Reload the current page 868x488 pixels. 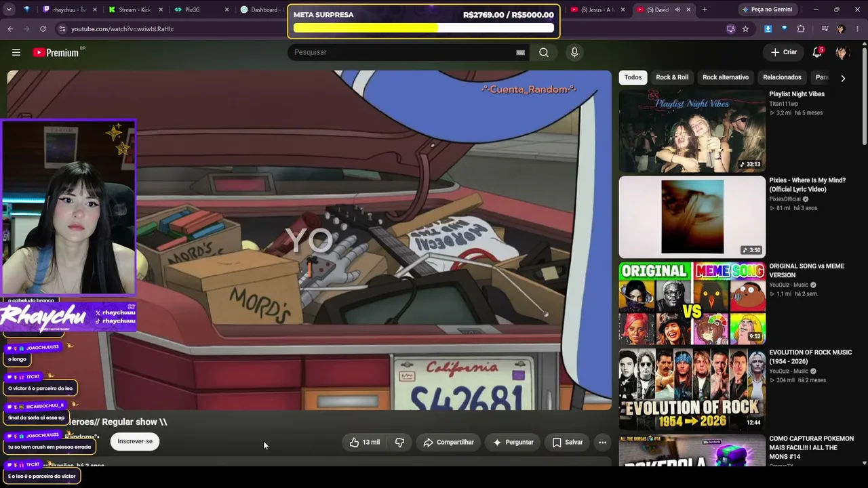43,29
